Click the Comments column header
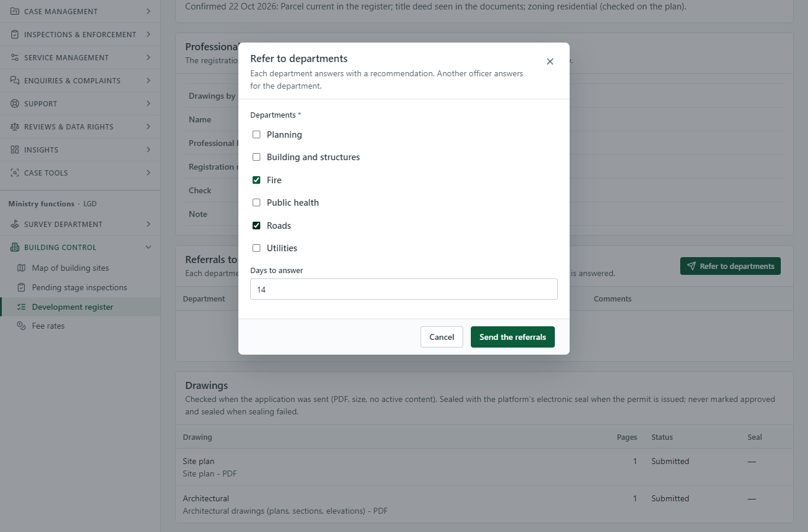This screenshot has width=808, height=532. click(613, 299)
